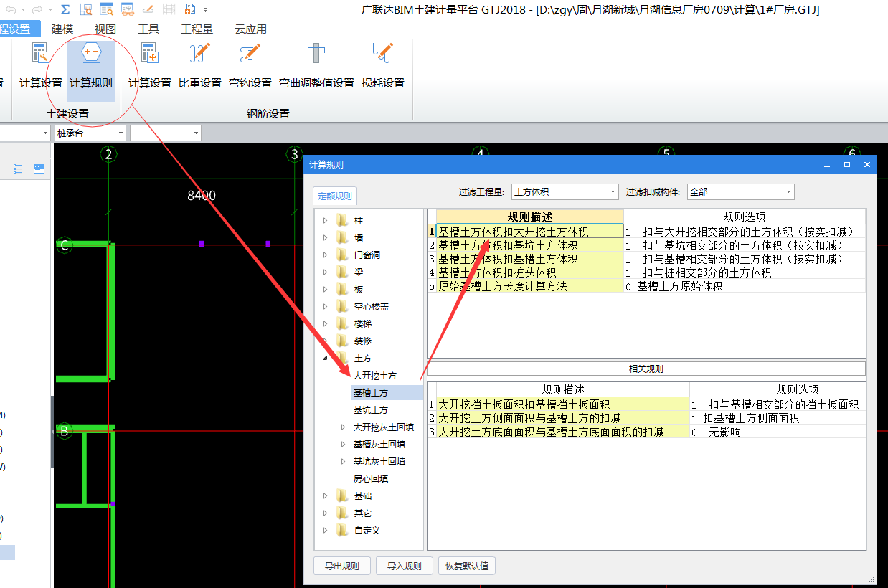Open 计算设置 under the 钢筋设置 group
The image size is (888, 588).
(x=150, y=67)
